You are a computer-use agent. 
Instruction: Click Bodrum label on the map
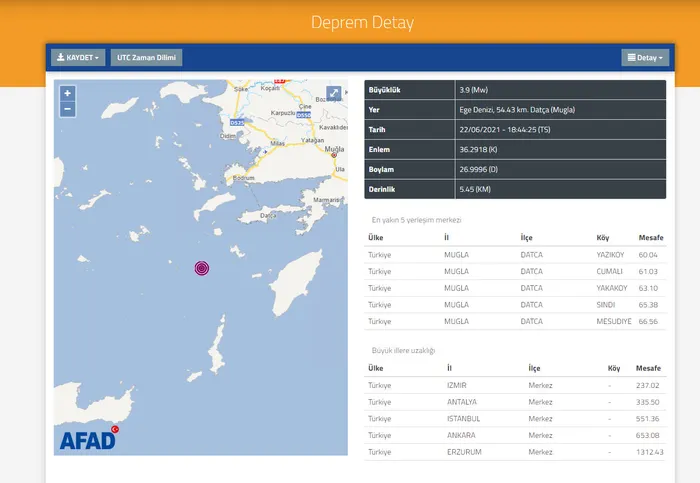point(244,178)
